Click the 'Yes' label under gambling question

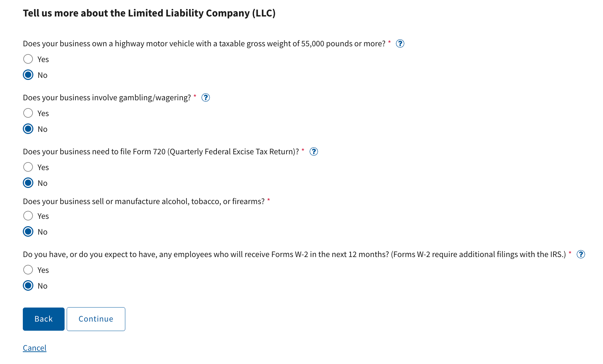point(43,113)
